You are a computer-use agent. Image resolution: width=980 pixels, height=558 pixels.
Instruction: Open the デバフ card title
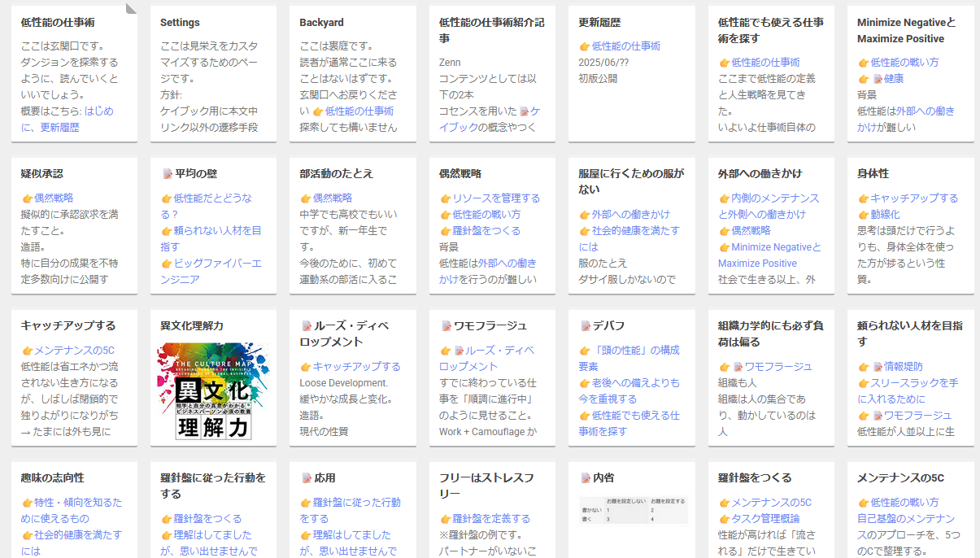point(608,325)
